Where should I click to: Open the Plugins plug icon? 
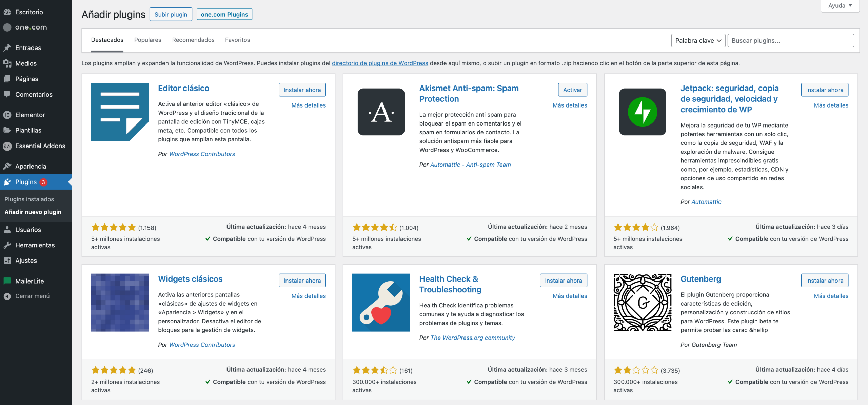8,182
